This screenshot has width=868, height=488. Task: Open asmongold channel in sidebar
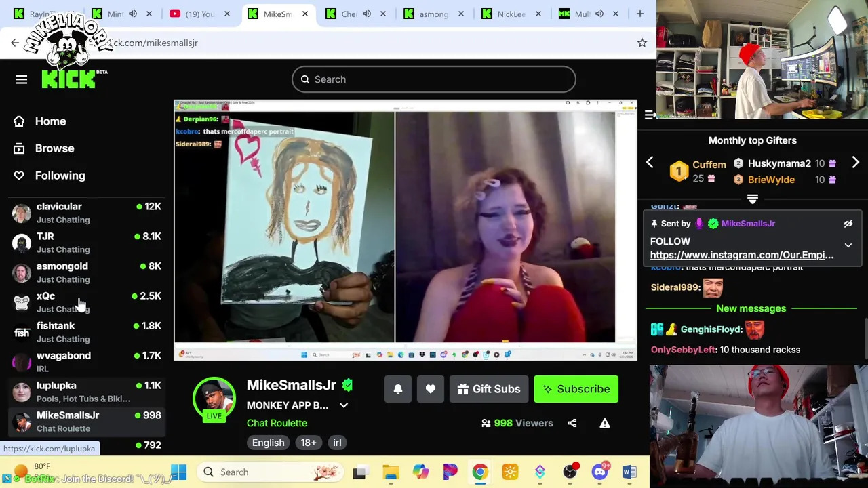click(x=87, y=272)
